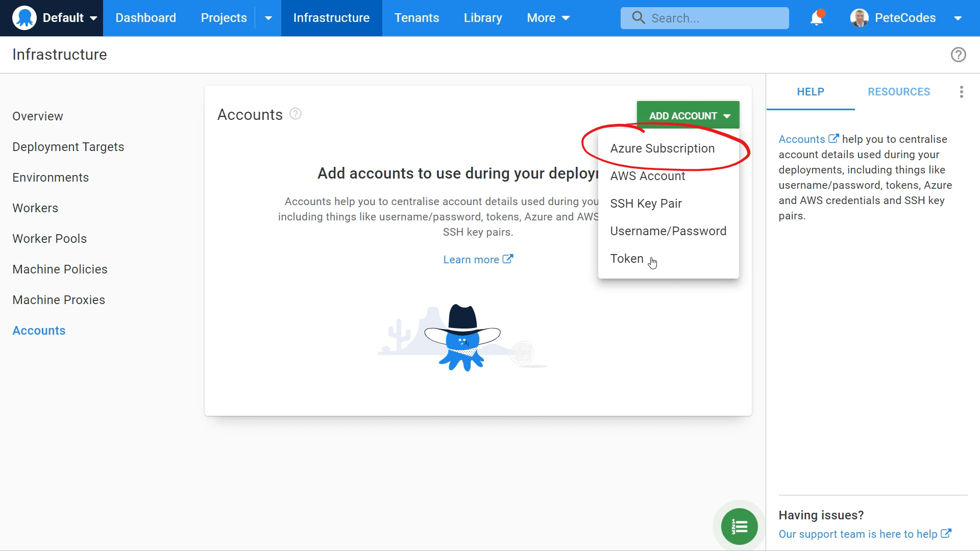Open Worker Pools in the sidebar
Viewport: 980px width, 551px height.
pyautogui.click(x=50, y=239)
